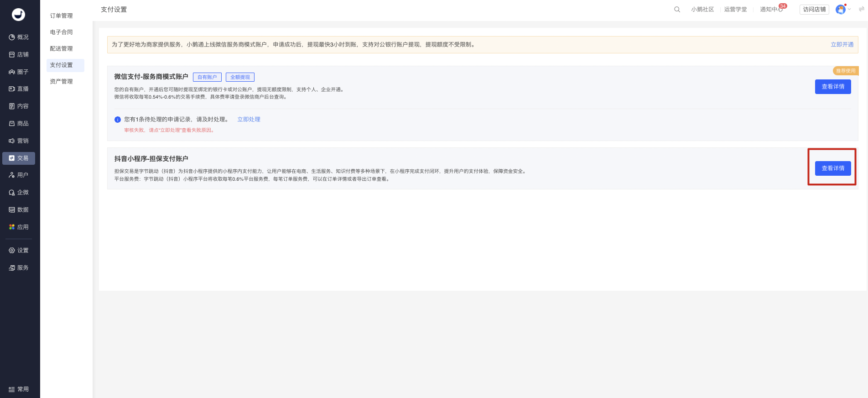
Task: Open the 常用 favorites item at sidebar bottom
Action: click(19, 389)
